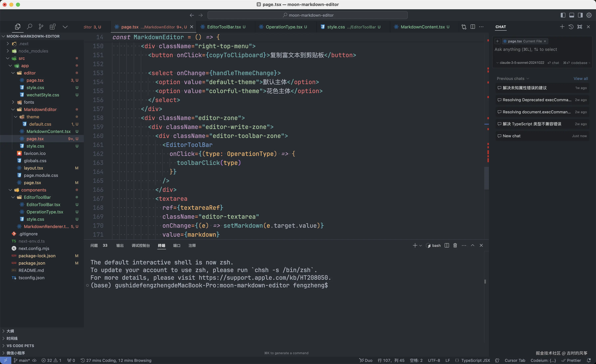Toggle the bottom panel layout button
Screen dimensions: 596x364
coord(572,15)
